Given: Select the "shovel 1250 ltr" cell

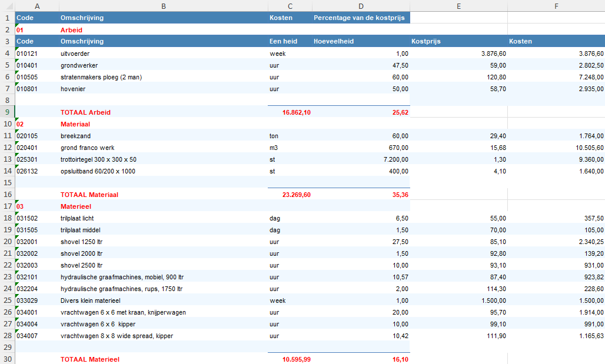Looking at the screenshot, I should tap(164, 242).
